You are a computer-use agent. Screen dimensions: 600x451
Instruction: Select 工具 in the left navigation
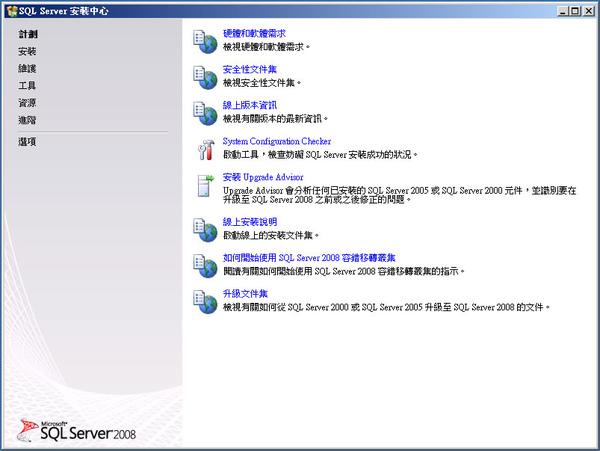point(27,86)
